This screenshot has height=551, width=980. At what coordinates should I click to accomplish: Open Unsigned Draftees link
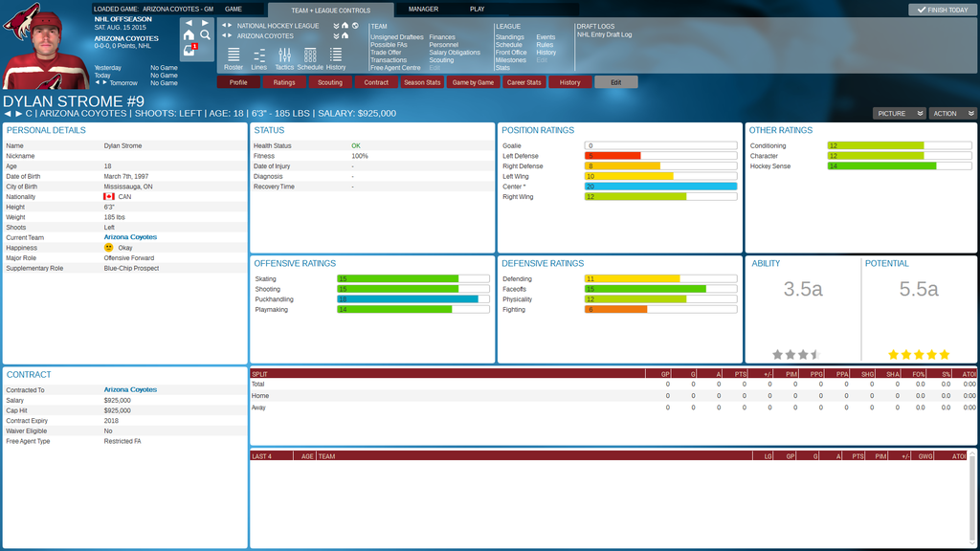pos(397,37)
